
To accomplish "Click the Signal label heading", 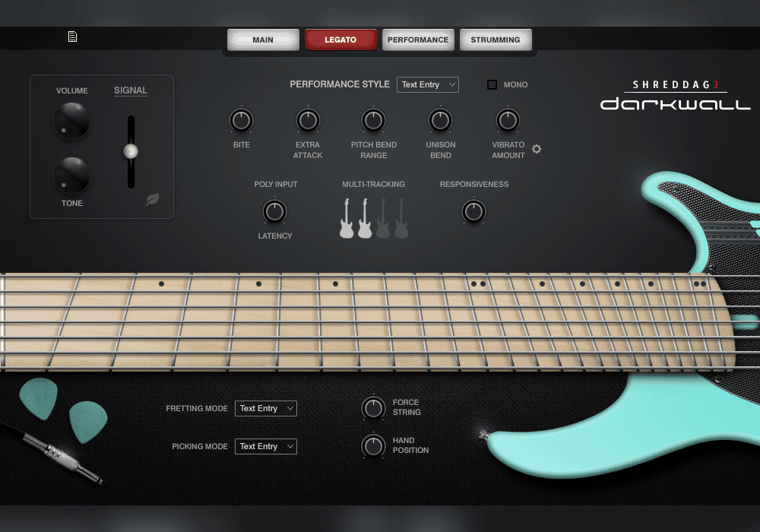I will coord(131,90).
